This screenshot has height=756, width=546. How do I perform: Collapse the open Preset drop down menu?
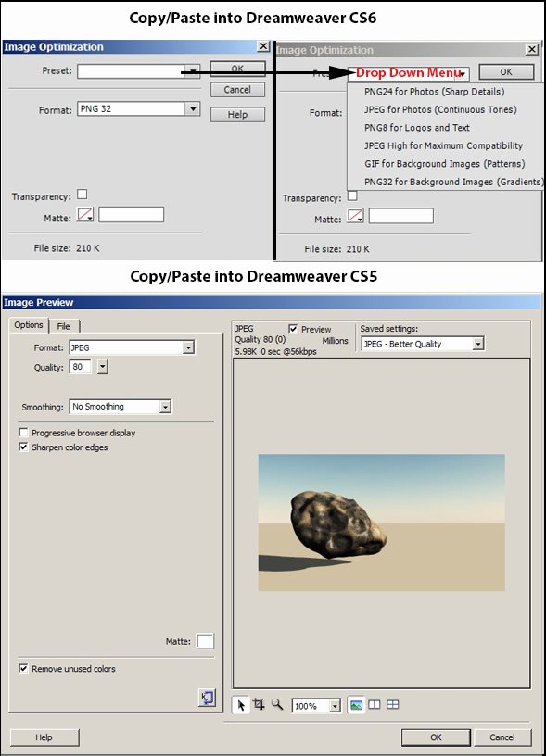[x=463, y=74]
